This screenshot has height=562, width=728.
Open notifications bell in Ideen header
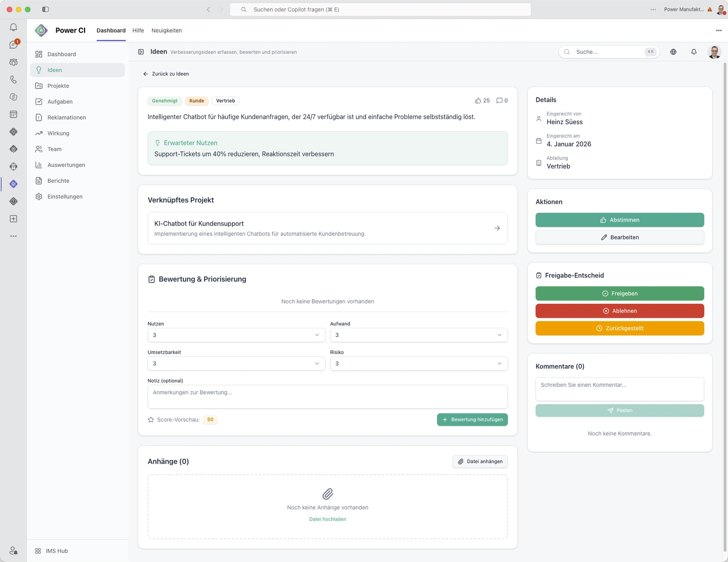click(694, 52)
